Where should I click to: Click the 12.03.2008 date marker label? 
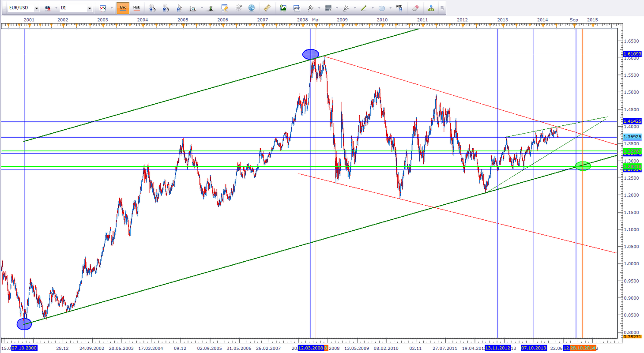coord(311,348)
